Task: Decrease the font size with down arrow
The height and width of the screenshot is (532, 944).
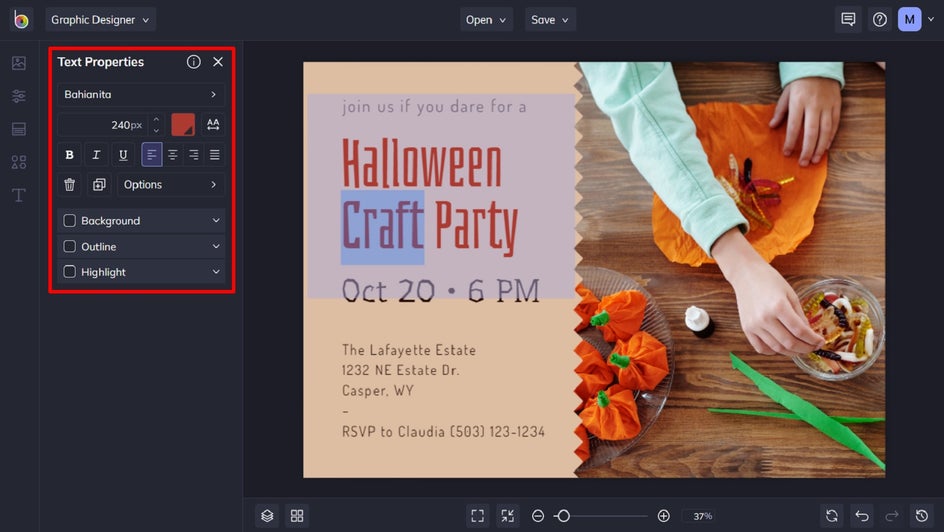Action: [156, 131]
